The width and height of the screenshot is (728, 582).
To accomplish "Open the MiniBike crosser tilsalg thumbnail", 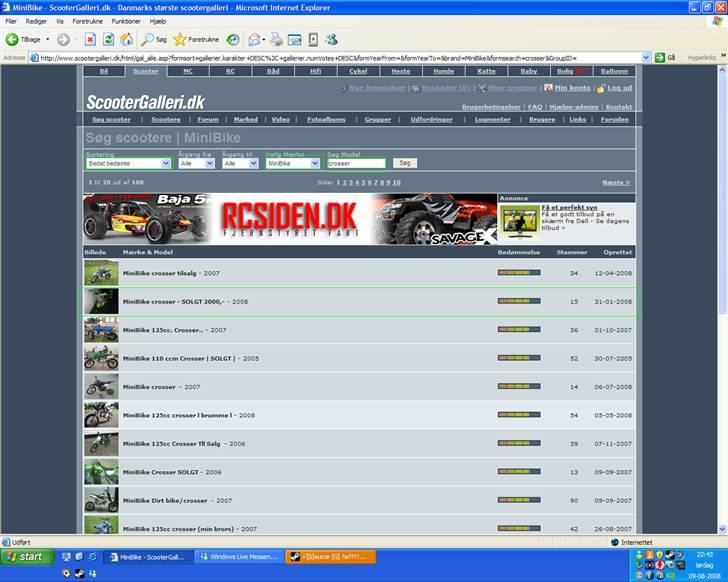I will coord(100,273).
